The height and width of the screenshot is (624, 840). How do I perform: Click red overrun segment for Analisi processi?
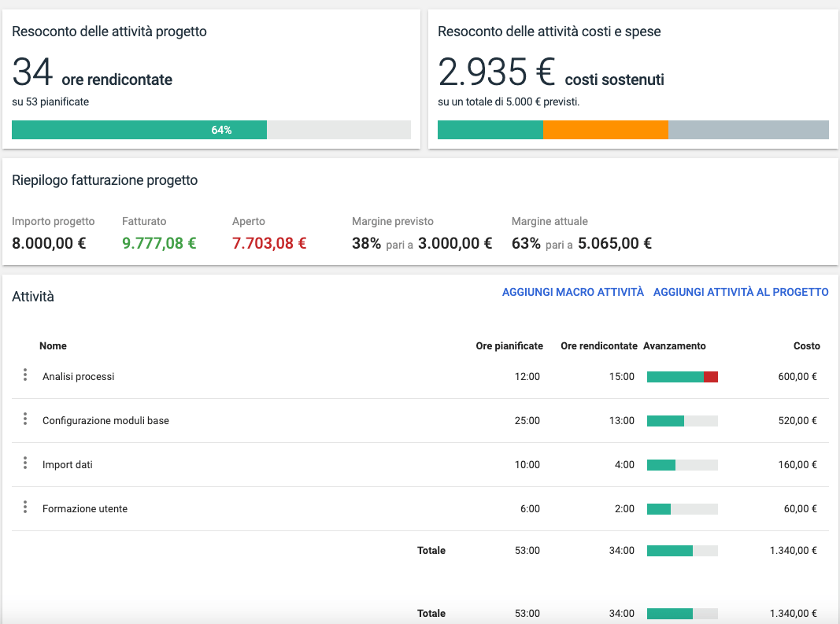point(711,377)
